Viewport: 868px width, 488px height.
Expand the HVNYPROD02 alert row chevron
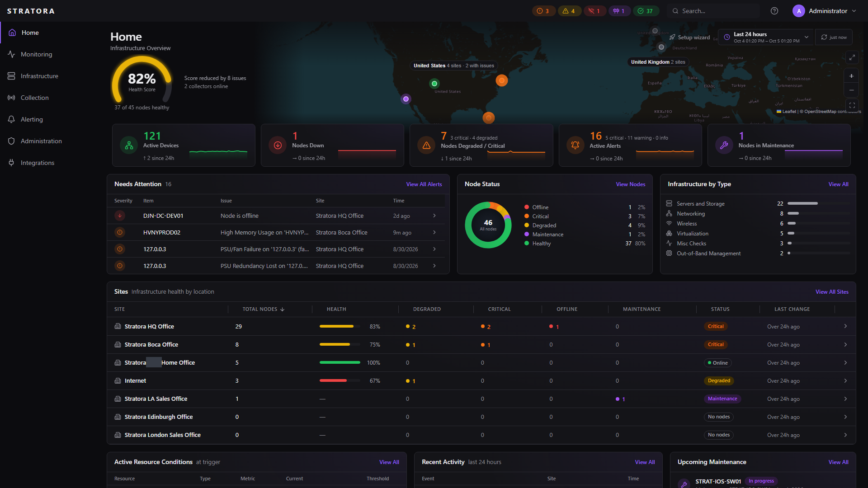pyautogui.click(x=434, y=232)
